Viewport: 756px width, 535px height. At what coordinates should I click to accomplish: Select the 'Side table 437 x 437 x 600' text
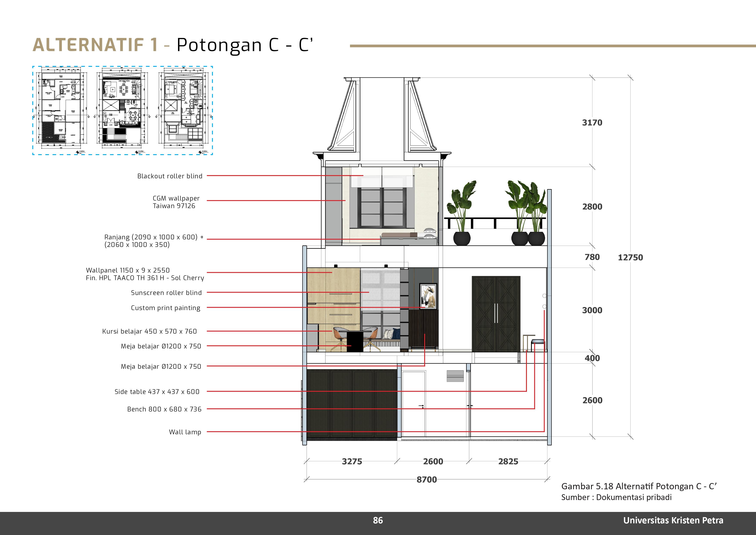tap(157, 392)
